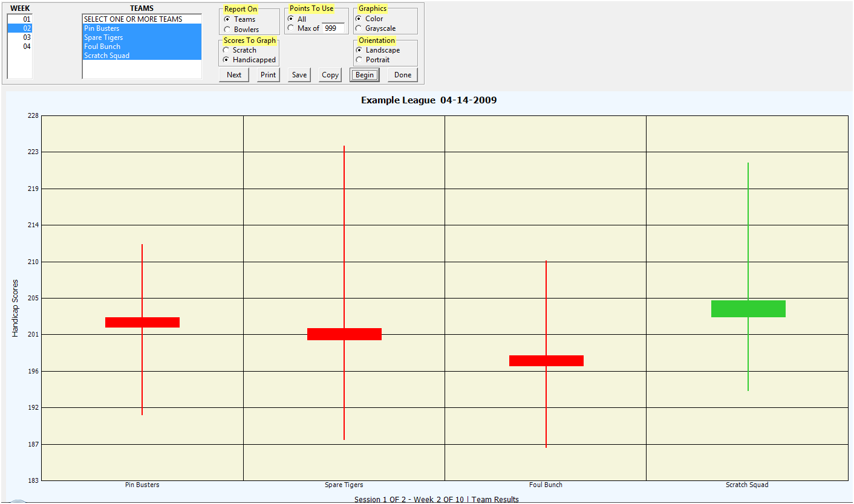Screen dimensions: 854x504
Task: Select week 01 in the WEEK list
Action: click(20, 19)
